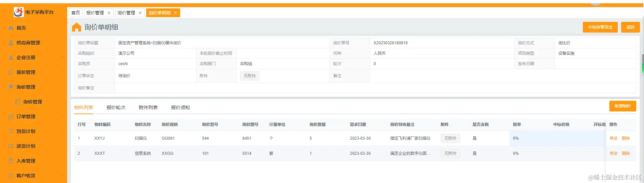Screen dimensions: 644x183
Task: Click the title value 固定资产管理系统+扫描仪硬件询价
Action: coord(150,43)
